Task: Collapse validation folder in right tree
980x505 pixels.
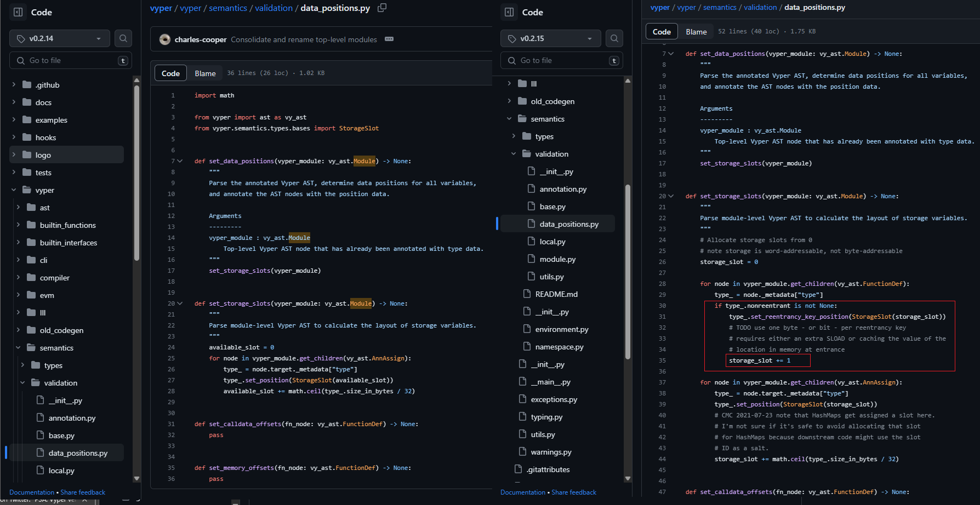Action: click(514, 154)
